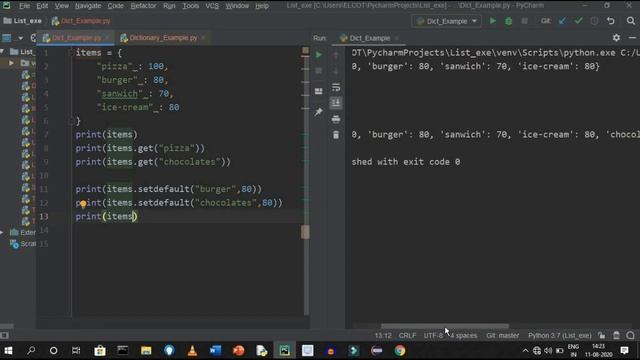The width and height of the screenshot is (640, 360).
Task: Open Run panel settings gear
Action: tap(616, 38)
